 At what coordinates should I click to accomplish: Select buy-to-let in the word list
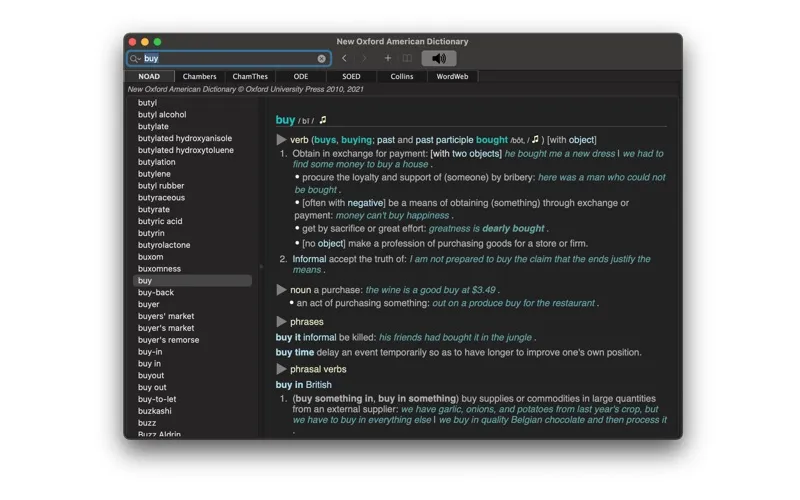pos(157,399)
